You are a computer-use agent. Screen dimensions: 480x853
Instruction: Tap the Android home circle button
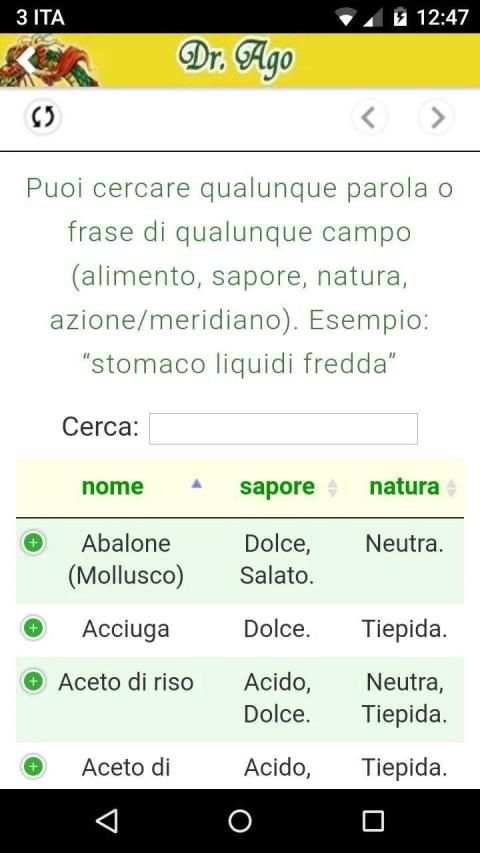240,821
